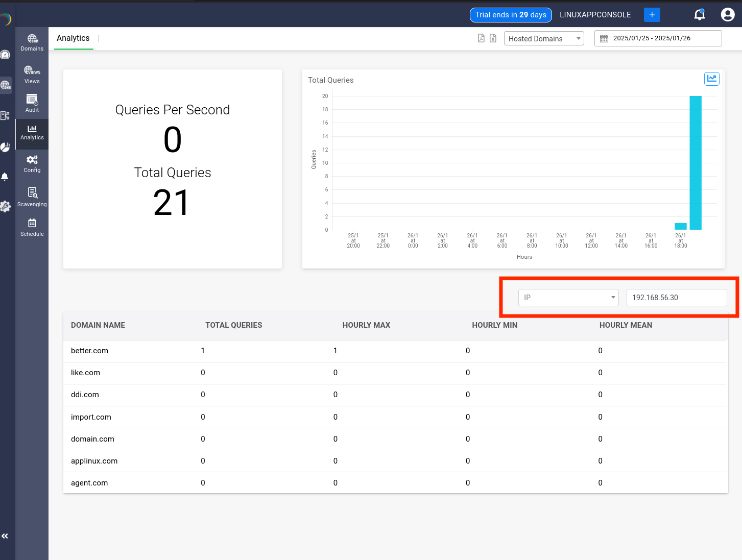This screenshot has width=742, height=560.
Task: Open the Domains section in sidebar
Action: point(32,42)
